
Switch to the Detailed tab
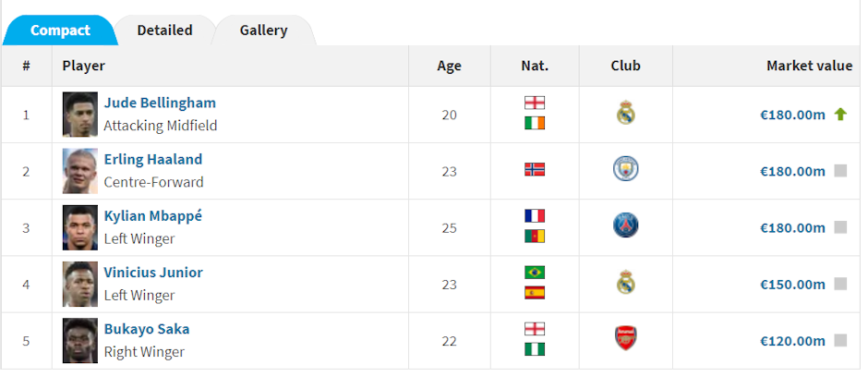pos(165,30)
